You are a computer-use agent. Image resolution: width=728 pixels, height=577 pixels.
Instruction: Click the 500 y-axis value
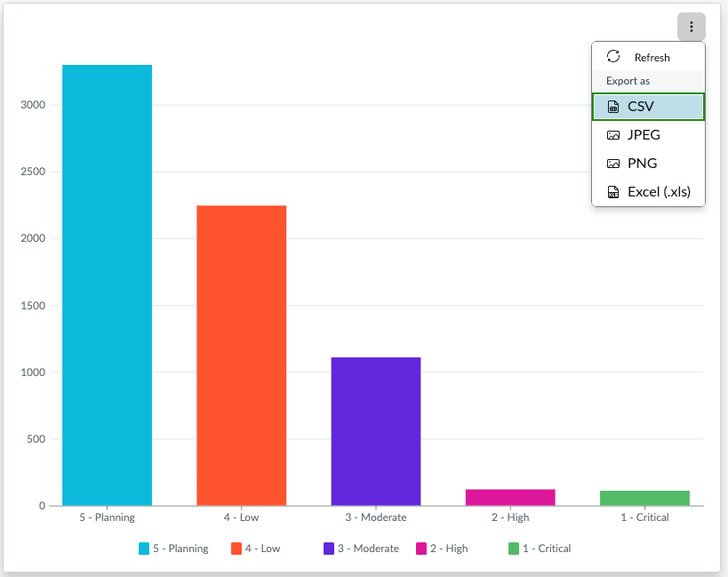point(36,439)
